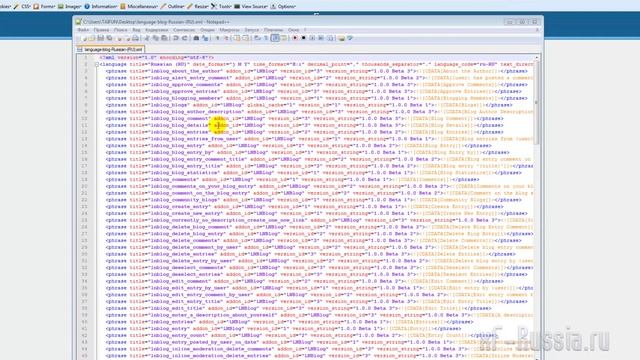Viewport: 640px width, 360px height.
Task: Open the Правка menu
Action: pos(101,30)
